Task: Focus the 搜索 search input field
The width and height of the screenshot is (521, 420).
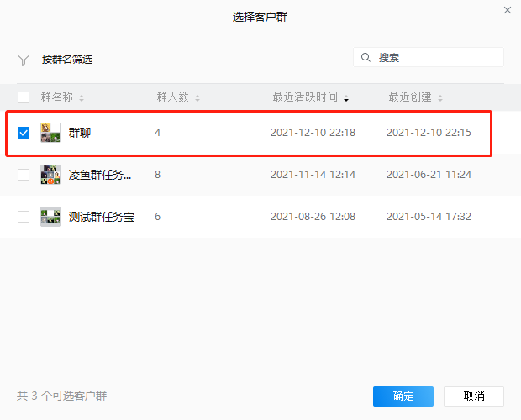Action: click(x=437, y=58)
